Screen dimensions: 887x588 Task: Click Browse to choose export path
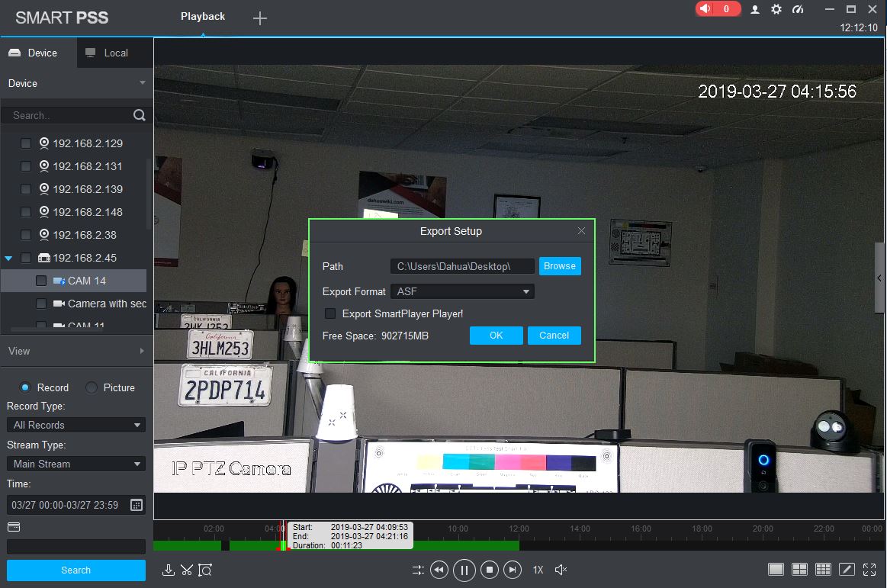click(x=560, y=266)
